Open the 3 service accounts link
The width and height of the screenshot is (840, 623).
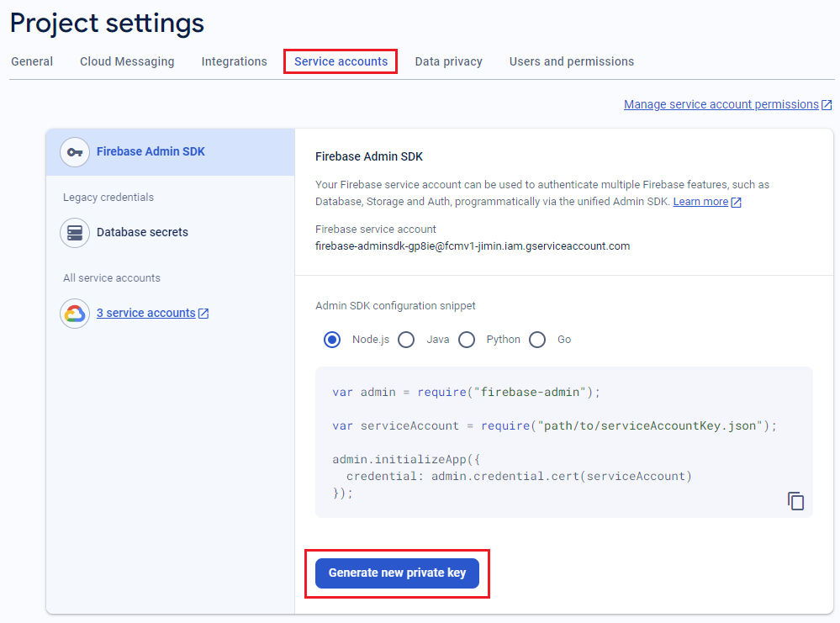(145, 313)
